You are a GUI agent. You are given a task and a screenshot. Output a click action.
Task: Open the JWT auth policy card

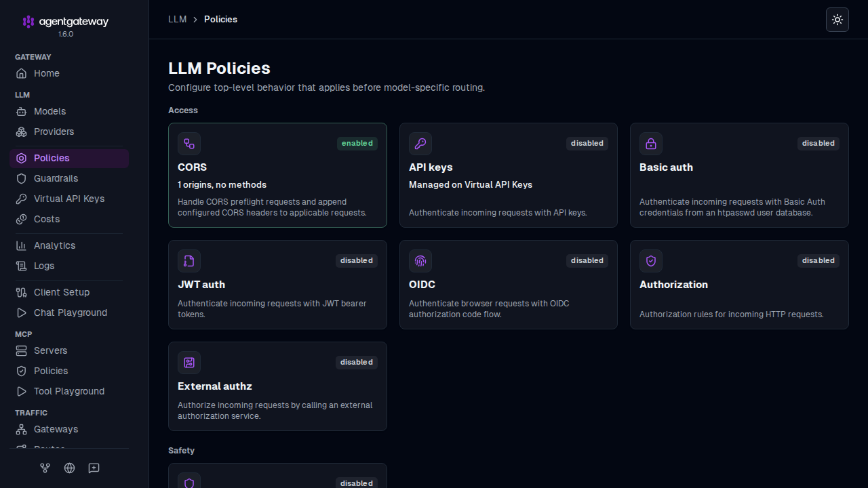pyautogui.click(x=277, y=285)
